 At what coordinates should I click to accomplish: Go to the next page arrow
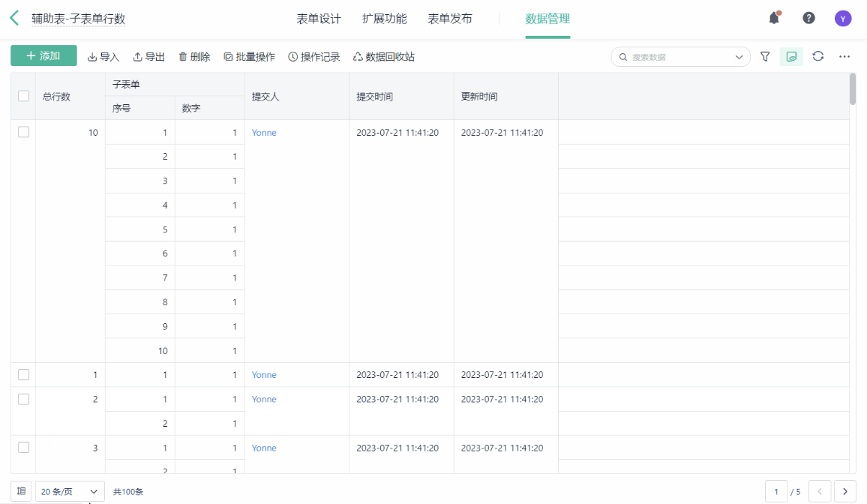pos(844,491)
